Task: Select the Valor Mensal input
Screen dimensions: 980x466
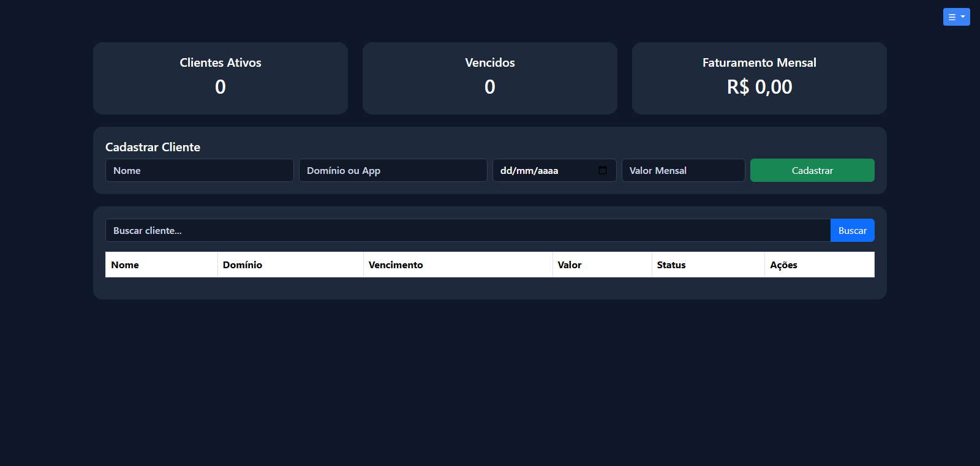Action: point(683,170)
